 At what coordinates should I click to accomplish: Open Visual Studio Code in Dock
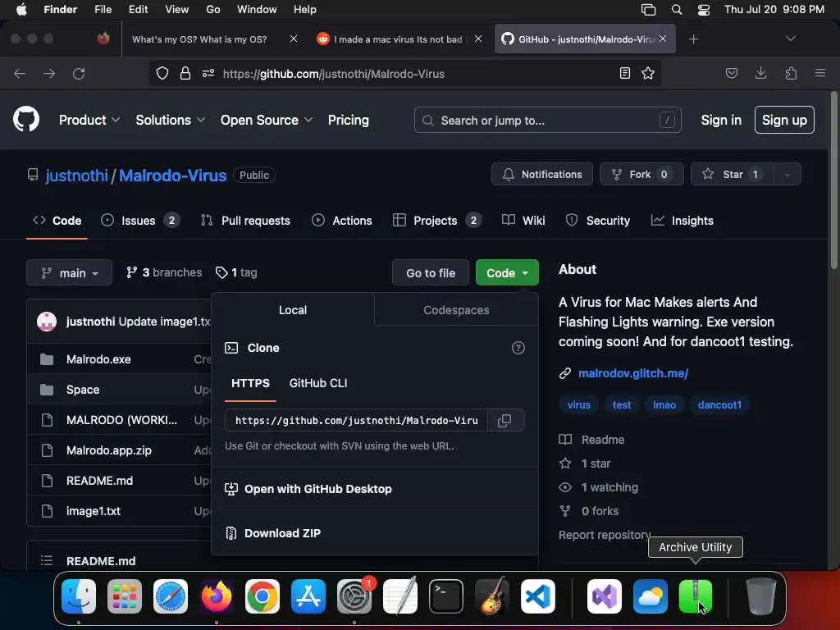coord(538,596)
